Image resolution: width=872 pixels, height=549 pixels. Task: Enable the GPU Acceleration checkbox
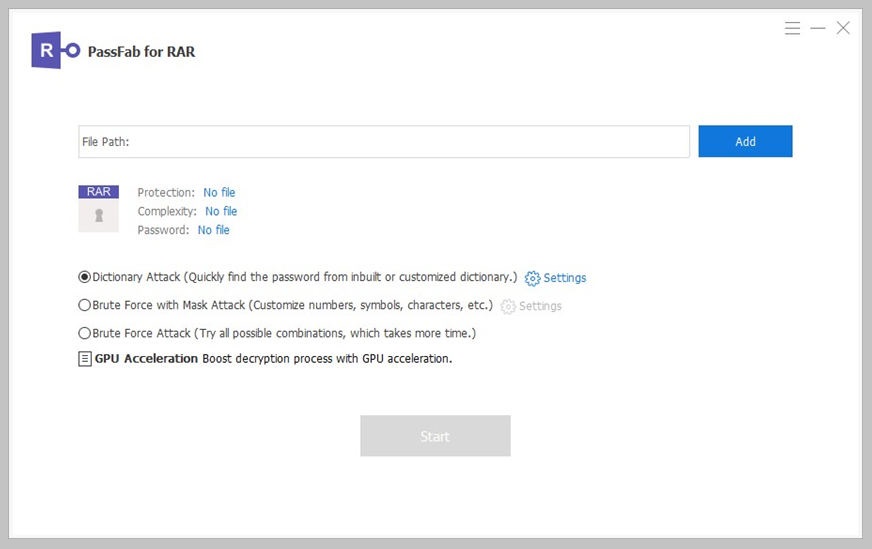pos(85,359)
